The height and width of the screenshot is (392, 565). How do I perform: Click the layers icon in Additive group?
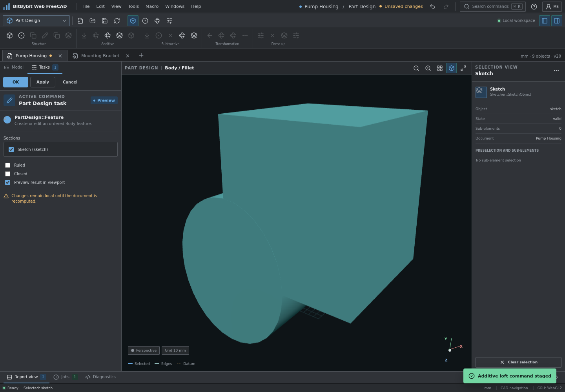click(120, 36)
